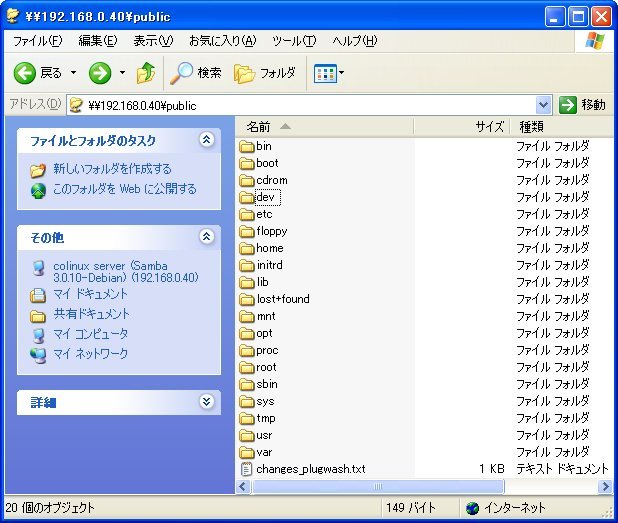The width and height of the screenshot is (618, 523).
Task: Open the ファイル(F) menu
Action: coord(37,41)
